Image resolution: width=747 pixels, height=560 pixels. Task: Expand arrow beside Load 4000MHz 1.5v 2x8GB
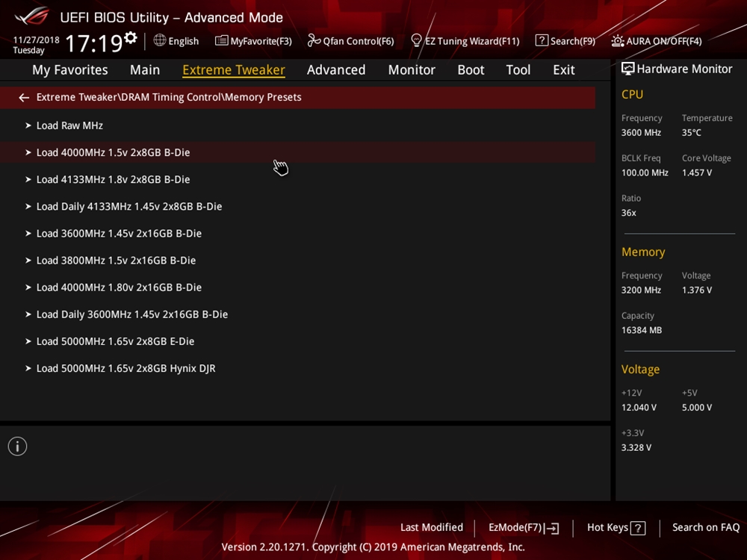tap(28, 153)
